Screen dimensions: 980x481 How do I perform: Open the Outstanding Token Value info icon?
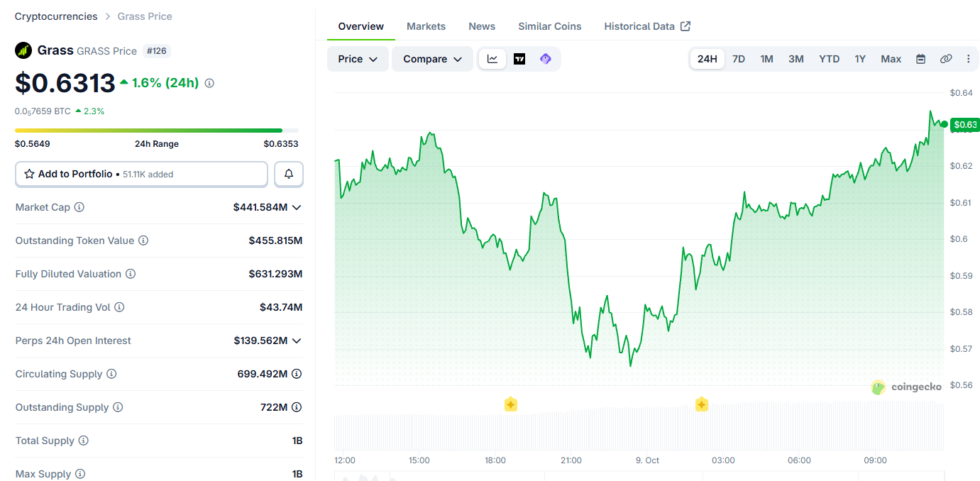coord(143,240)
